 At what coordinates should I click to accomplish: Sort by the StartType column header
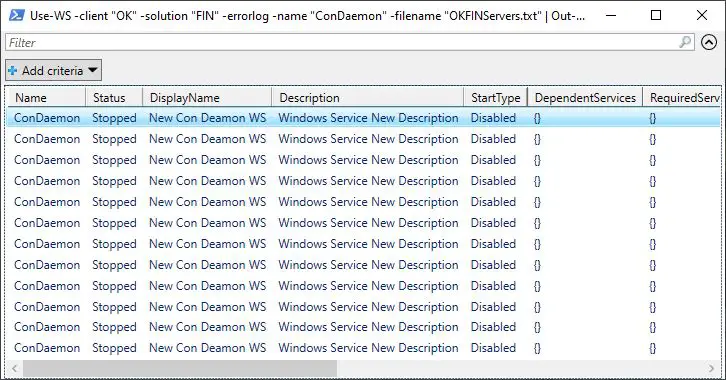(x=495, y=98)
